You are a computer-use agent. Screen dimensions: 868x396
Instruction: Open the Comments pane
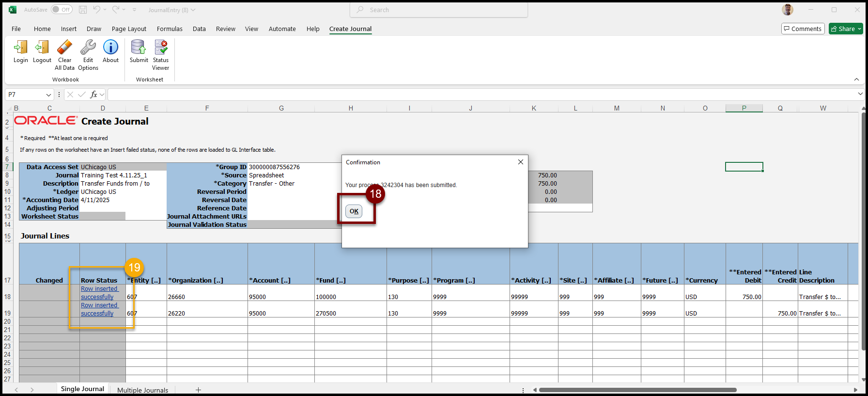pyautogui.click(x=803, y=29)
